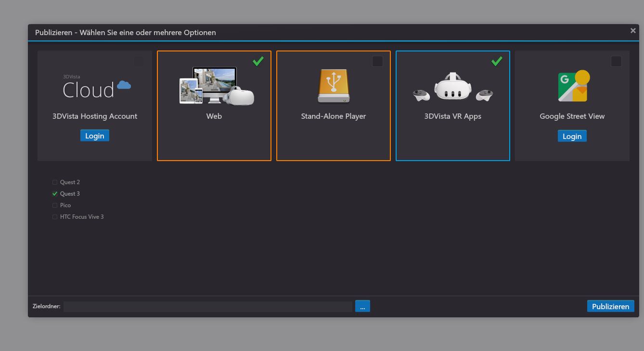Click the 'Google Street View' label
This screenshot has width=644, height=351.
[572, 116]
